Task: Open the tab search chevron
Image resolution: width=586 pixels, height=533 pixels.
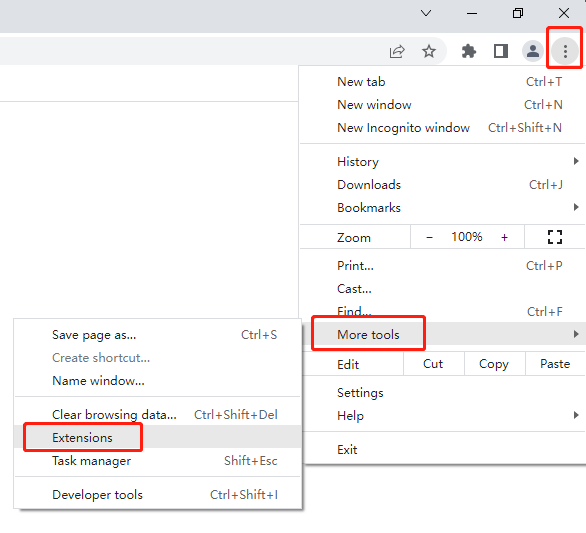Action: [426, 13]
